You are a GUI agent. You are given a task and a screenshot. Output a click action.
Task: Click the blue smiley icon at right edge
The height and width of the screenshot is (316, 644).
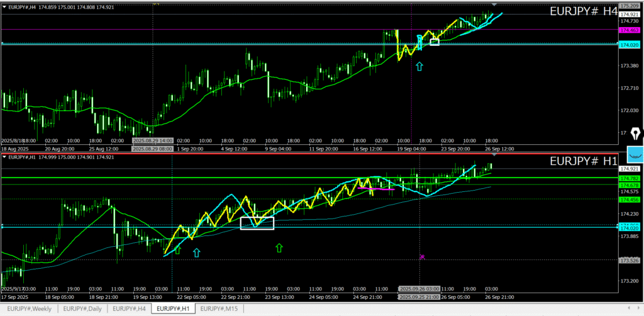[636, 154]
